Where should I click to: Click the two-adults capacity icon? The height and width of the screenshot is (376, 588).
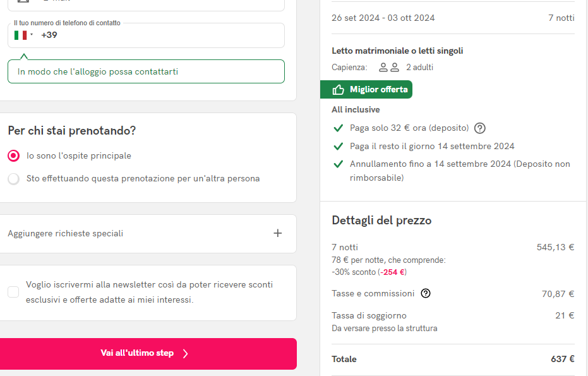pyautogui.click(x=389, y=68)
